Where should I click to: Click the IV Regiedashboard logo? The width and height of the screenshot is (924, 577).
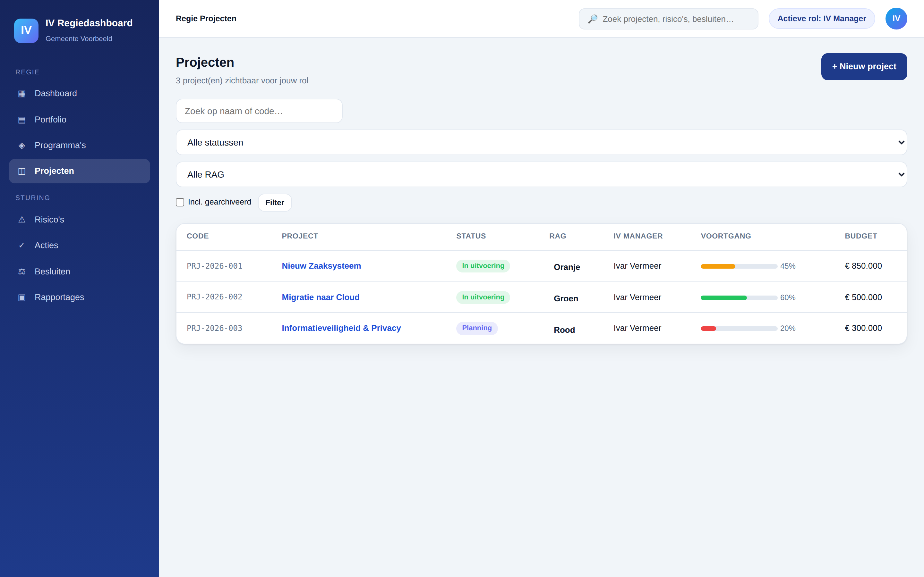coord(26,30)
